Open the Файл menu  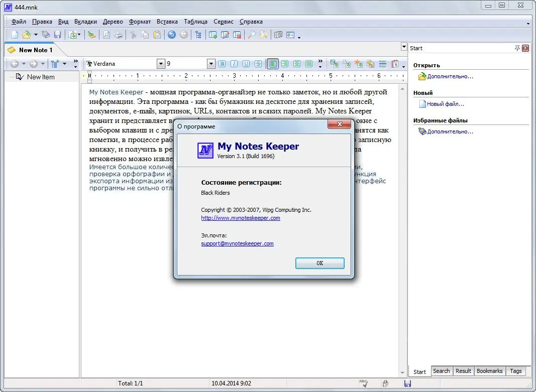tap(19, 22)
